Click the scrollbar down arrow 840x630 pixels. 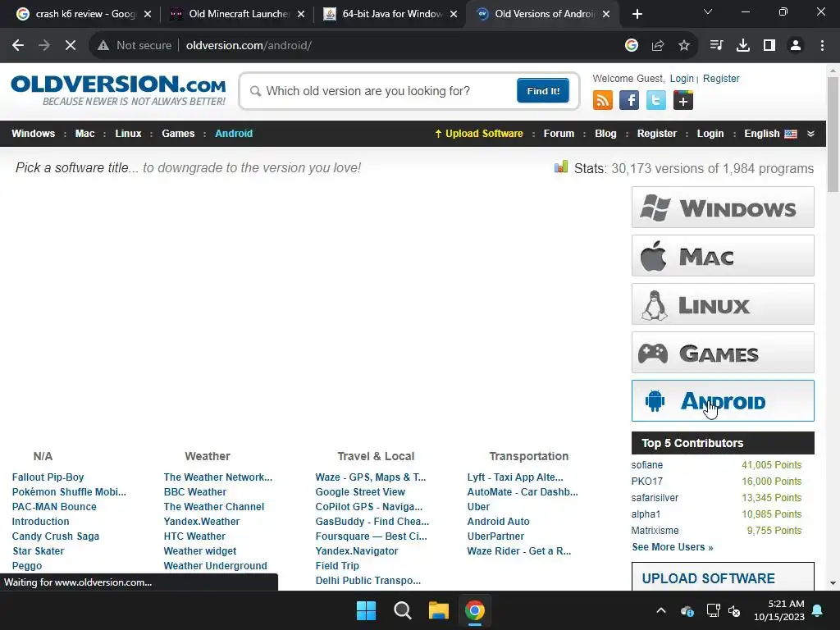833,583
